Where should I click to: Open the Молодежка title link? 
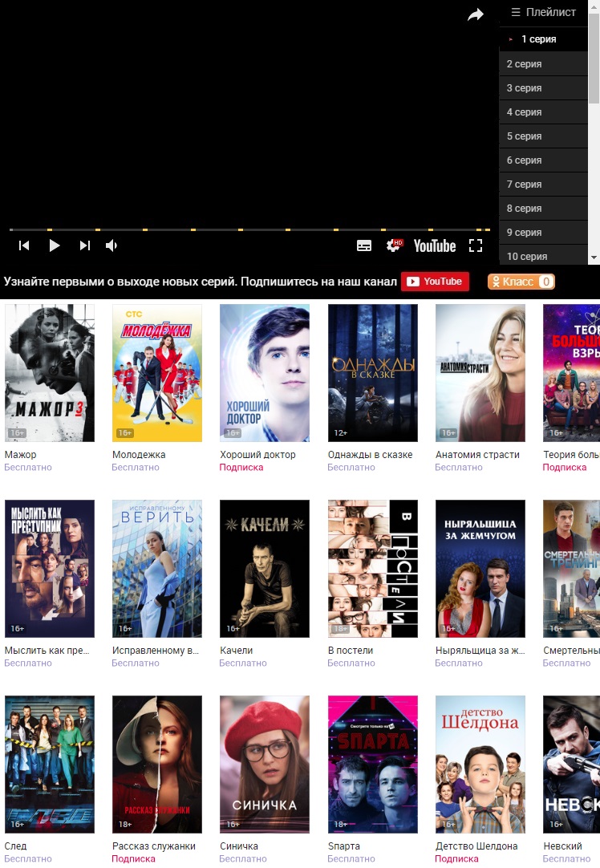pyautogui.click(x=139, y=455)
